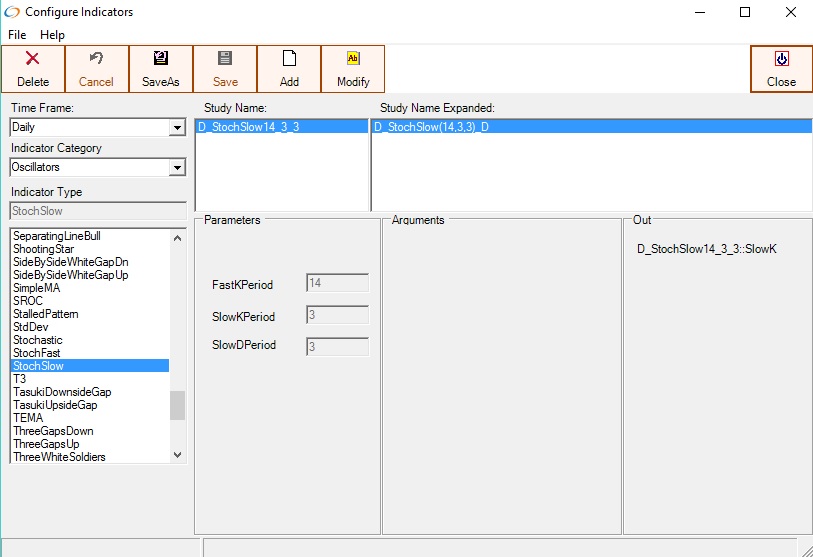Select StochFast in the indicator list
Screen dimensions: 813x557
point(37,353)
